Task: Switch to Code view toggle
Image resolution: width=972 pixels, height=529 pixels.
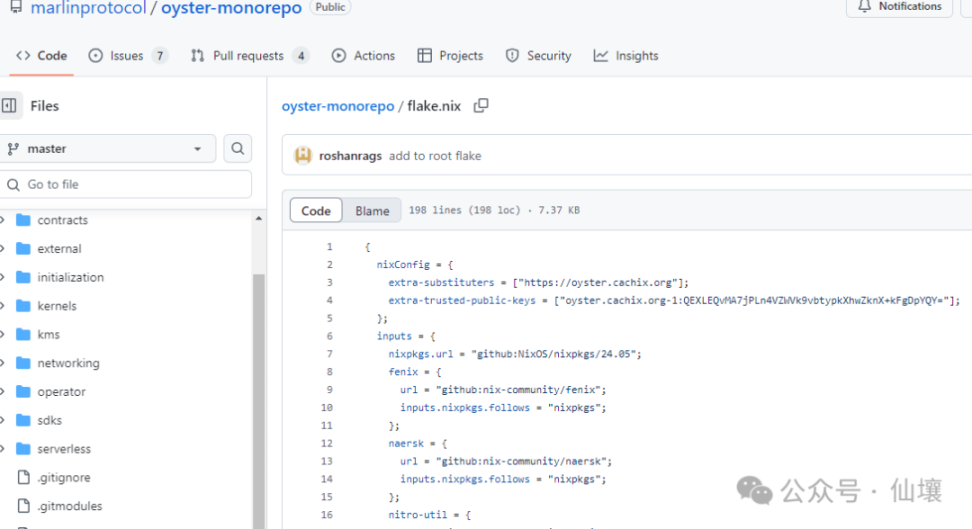Action: 316,211
